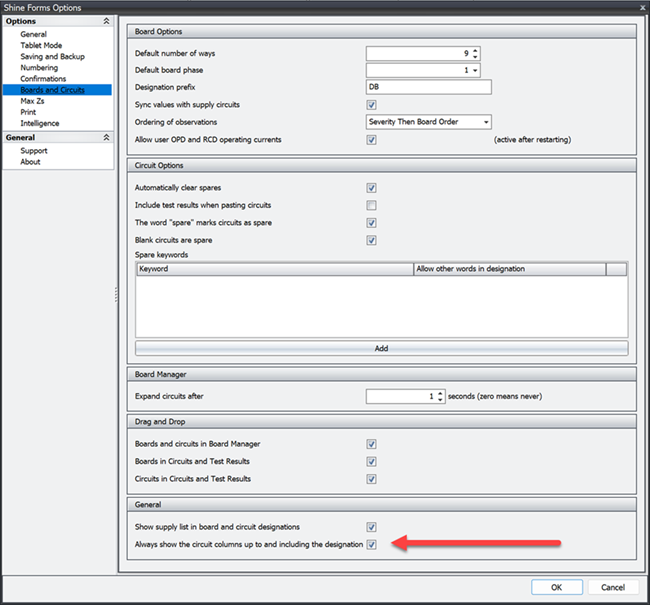Go to Numbering options
Image resolution: width=650 pixels, height=605 pixels.
[x=39, y=68]
